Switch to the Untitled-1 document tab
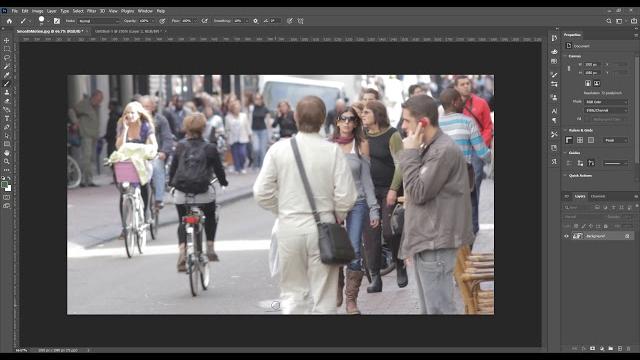 (x=128, y=31)
